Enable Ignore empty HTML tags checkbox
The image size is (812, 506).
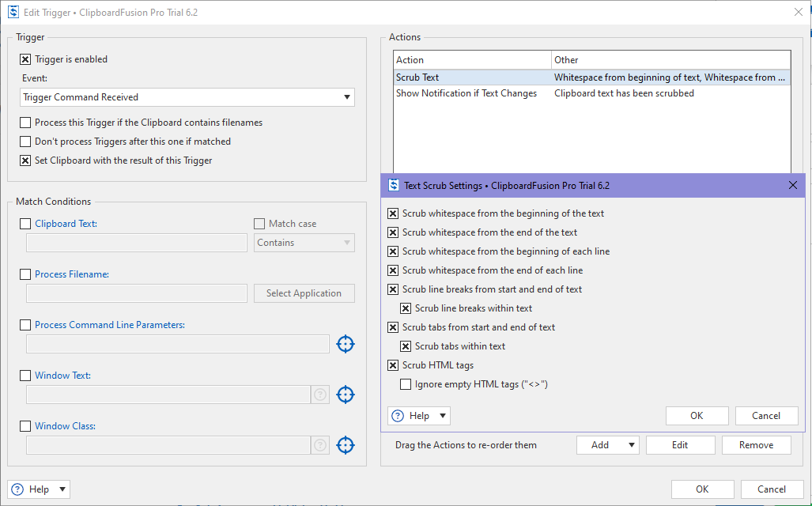tap(406, 384)
